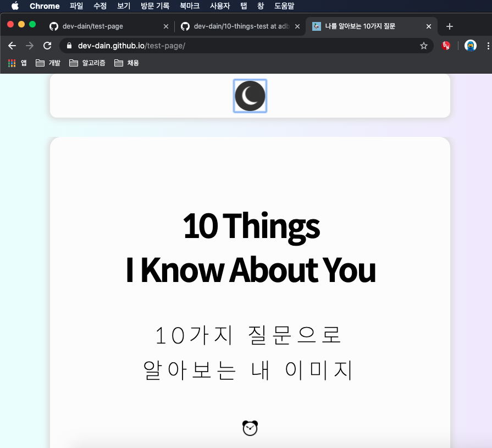
Task: Open the 방문 기록 menu
Action: [x=155, y=6]
